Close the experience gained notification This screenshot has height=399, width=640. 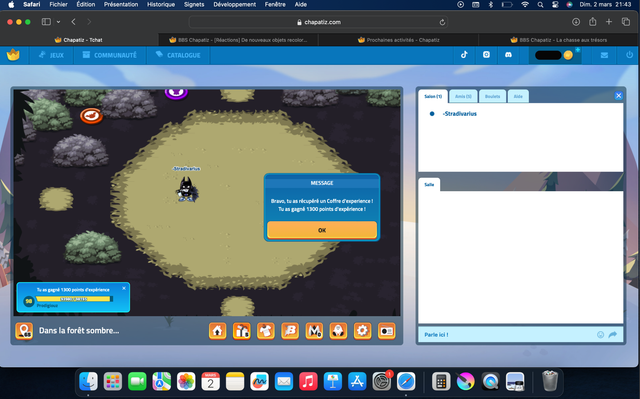[x=124, y=288]
